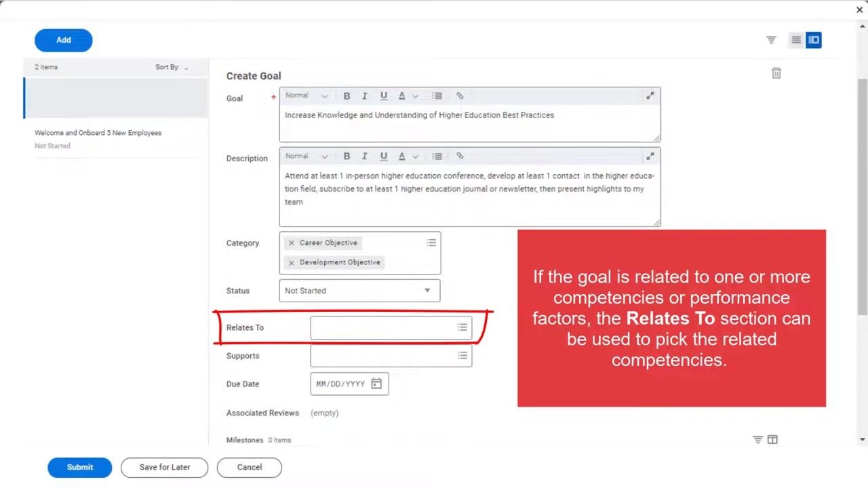Click bulleted list icon in Description toolbar

(x=437, y=156)
